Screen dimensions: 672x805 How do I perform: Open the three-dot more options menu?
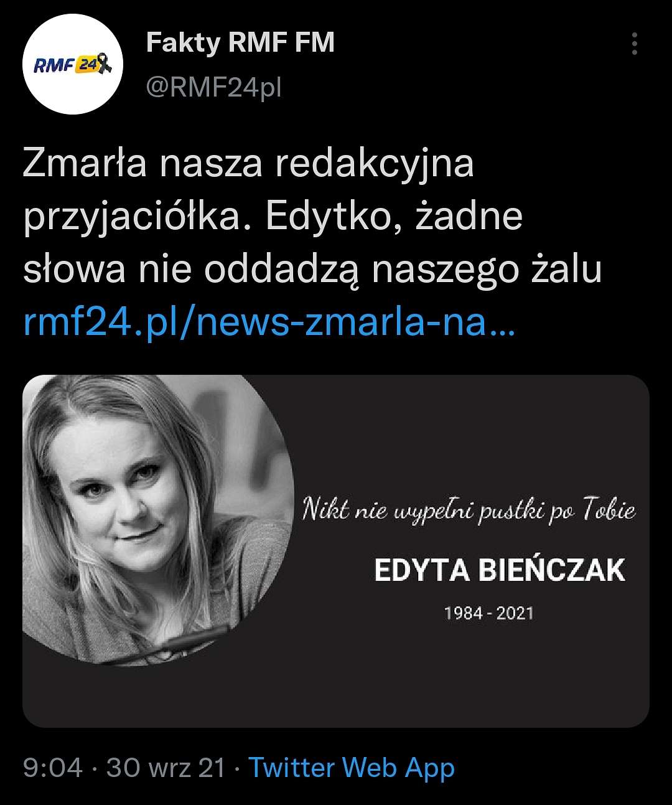coord(634,44)
